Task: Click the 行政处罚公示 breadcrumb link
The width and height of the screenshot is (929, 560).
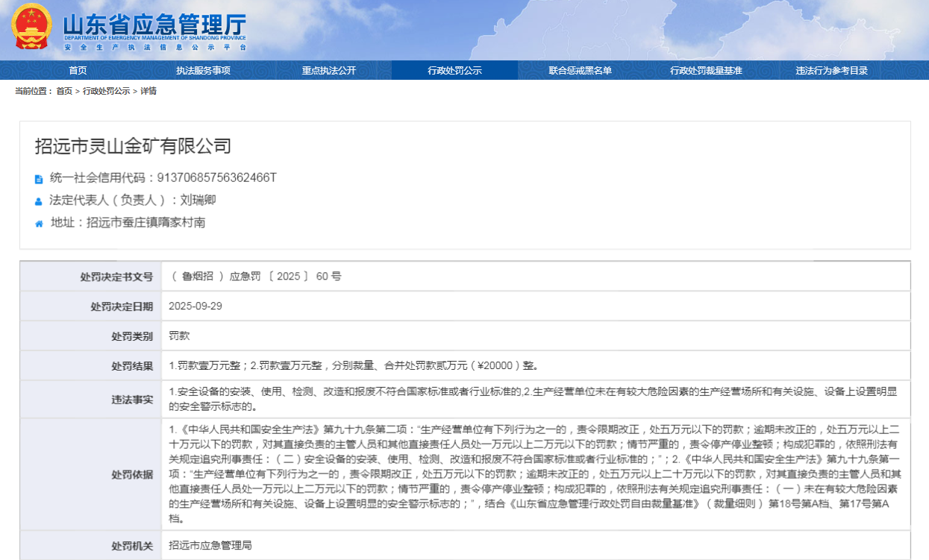Action: pyautogui.click(x=107, y=91)
